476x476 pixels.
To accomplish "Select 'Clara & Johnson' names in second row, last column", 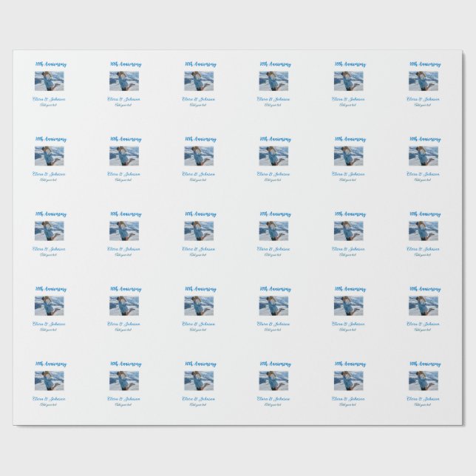I will [423, 174].
